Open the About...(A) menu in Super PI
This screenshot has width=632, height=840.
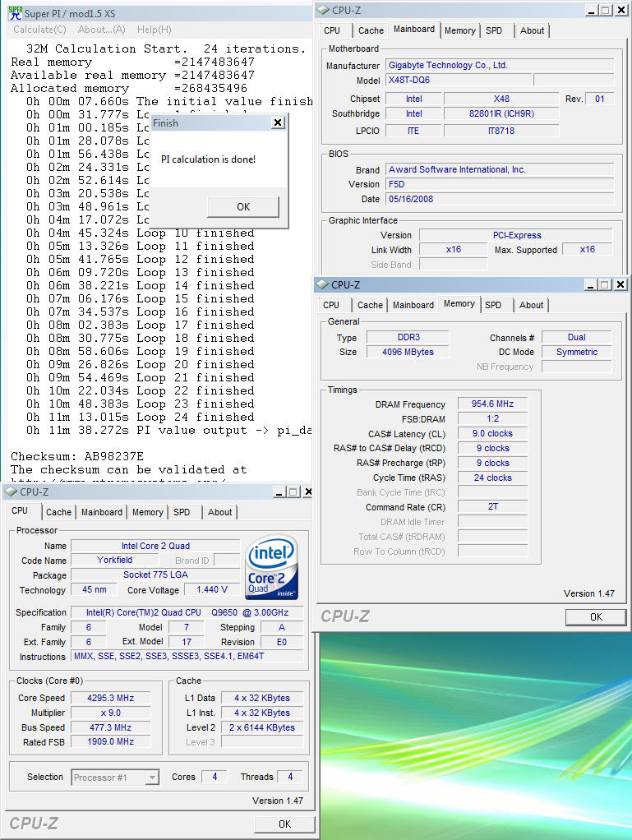pos(102,30)
